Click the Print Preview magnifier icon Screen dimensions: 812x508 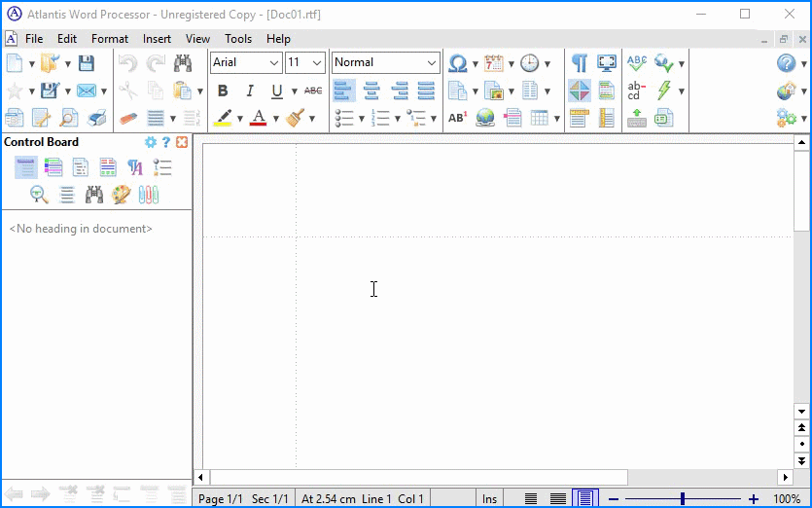69,118
